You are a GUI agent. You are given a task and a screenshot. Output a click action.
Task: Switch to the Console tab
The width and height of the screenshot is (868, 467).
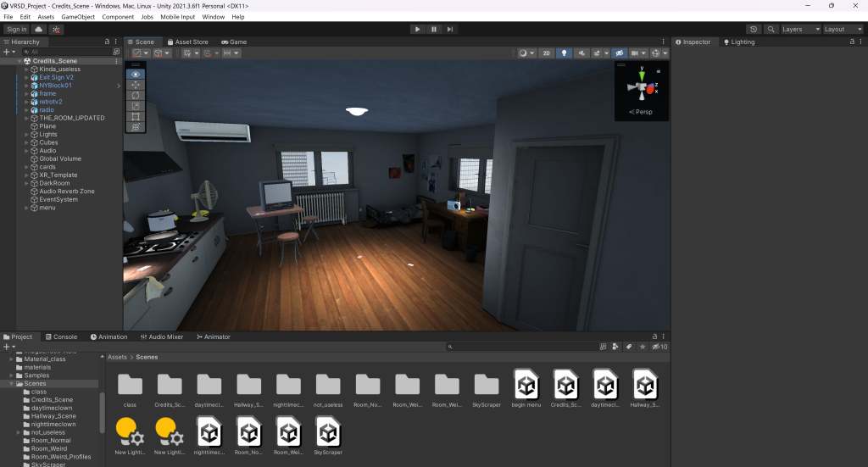point(61,337)
